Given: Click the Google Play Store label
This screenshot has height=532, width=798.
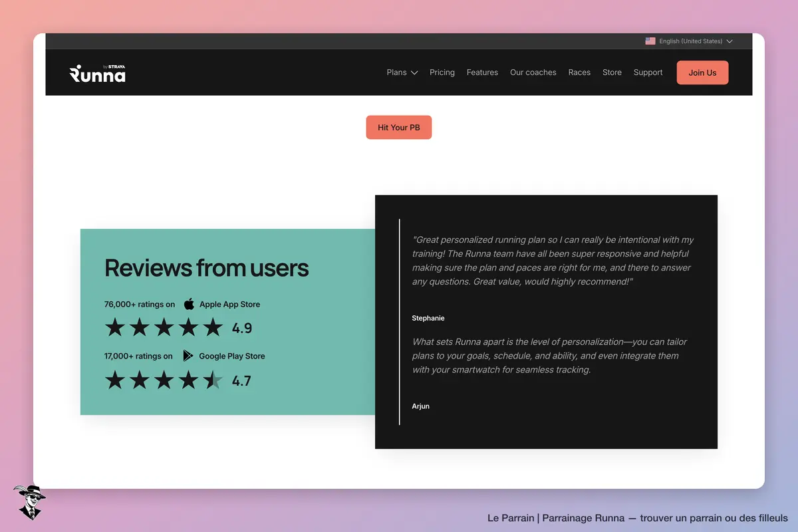Looking at the screenshot, I should pyautogui.click(x=232, y=356).
